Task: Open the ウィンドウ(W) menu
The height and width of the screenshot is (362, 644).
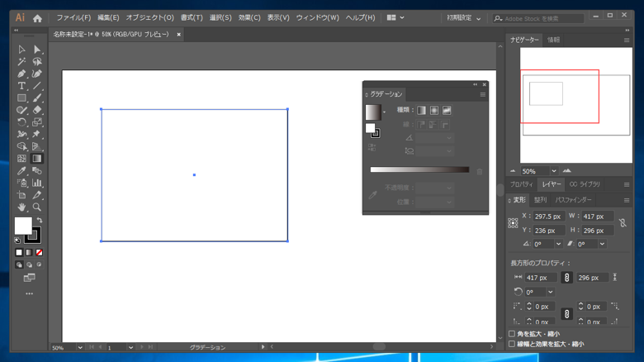Action: pos(318,17)
